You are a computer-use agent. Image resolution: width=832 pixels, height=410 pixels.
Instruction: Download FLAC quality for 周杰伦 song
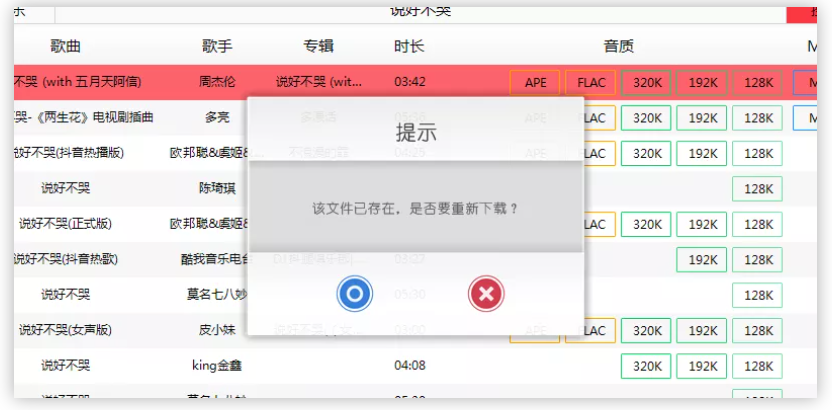[590, 82]
